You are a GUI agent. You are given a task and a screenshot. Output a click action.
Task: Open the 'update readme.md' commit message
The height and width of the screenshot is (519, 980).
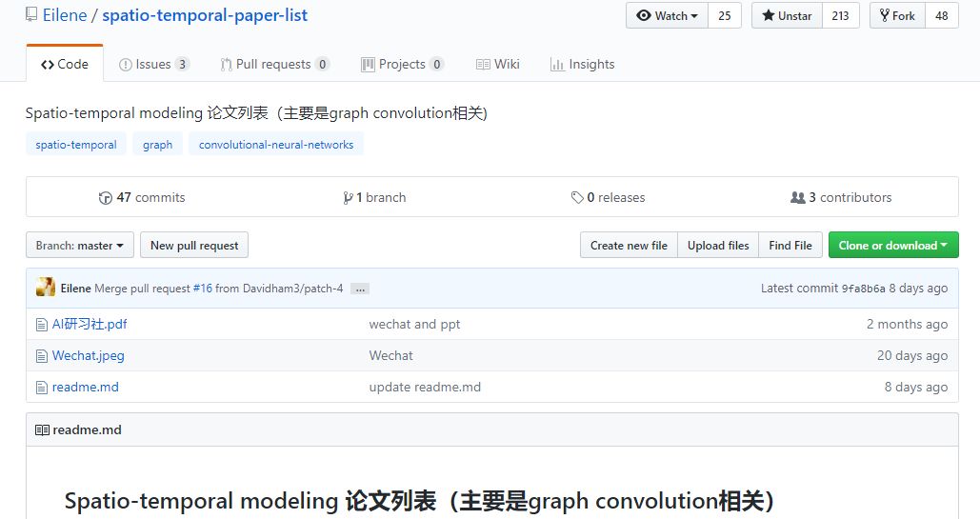(x=425, y=387)
